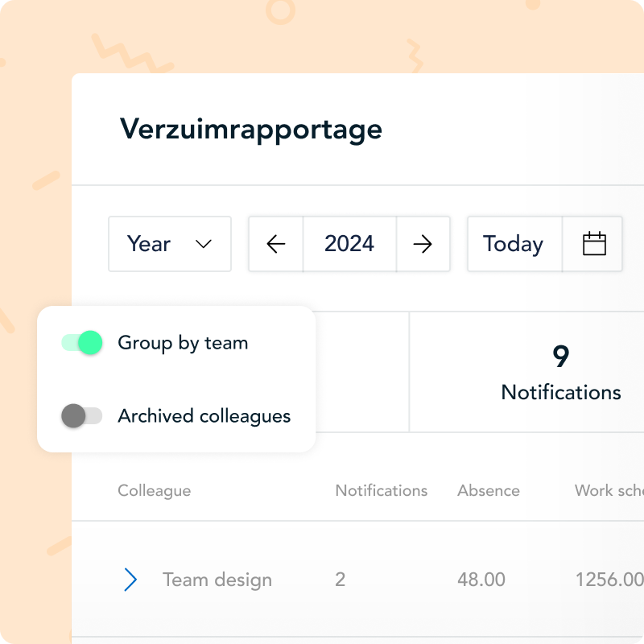Click the chevron arrow in Year selector

pyautogui.click(x=204, y=244)
